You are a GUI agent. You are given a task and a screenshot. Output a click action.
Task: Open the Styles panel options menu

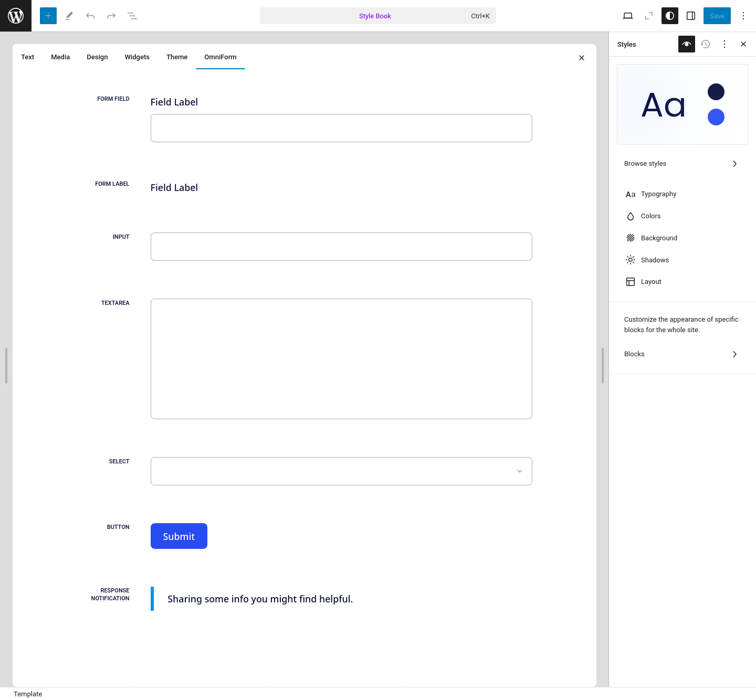click(x=724, y=44)
